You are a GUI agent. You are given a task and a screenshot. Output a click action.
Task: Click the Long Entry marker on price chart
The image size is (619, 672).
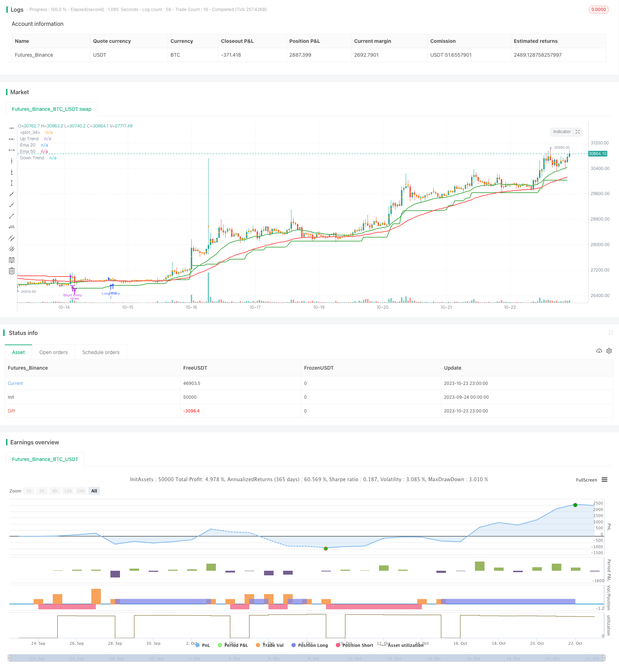(x=111, y=293)
